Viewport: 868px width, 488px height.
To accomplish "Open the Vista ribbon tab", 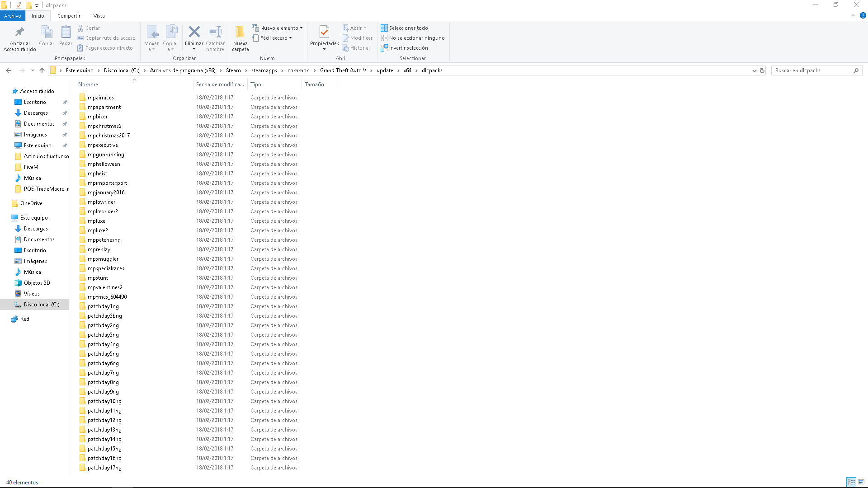I will pos(99,16).
